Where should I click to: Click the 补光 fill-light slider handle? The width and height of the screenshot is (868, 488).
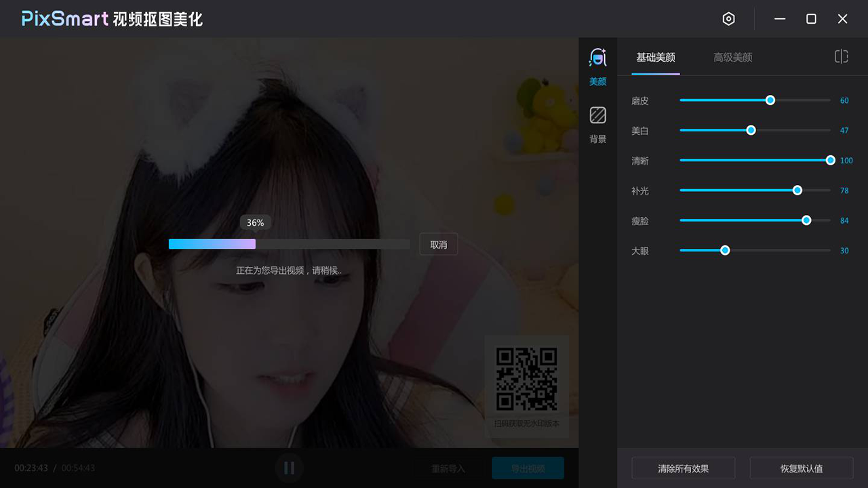(x=797, y=190)
